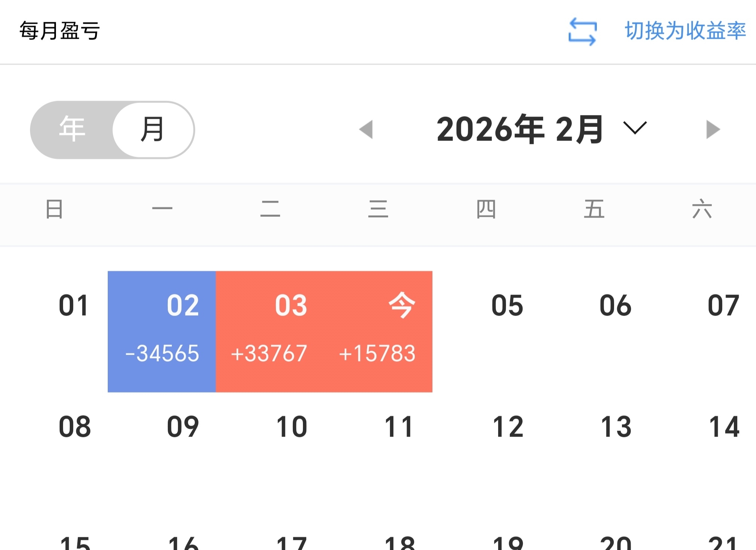The width and height of the screenshot is (756, 550).
Task: Toggle to 年 yearly view
Action: (x=72, y=129)
